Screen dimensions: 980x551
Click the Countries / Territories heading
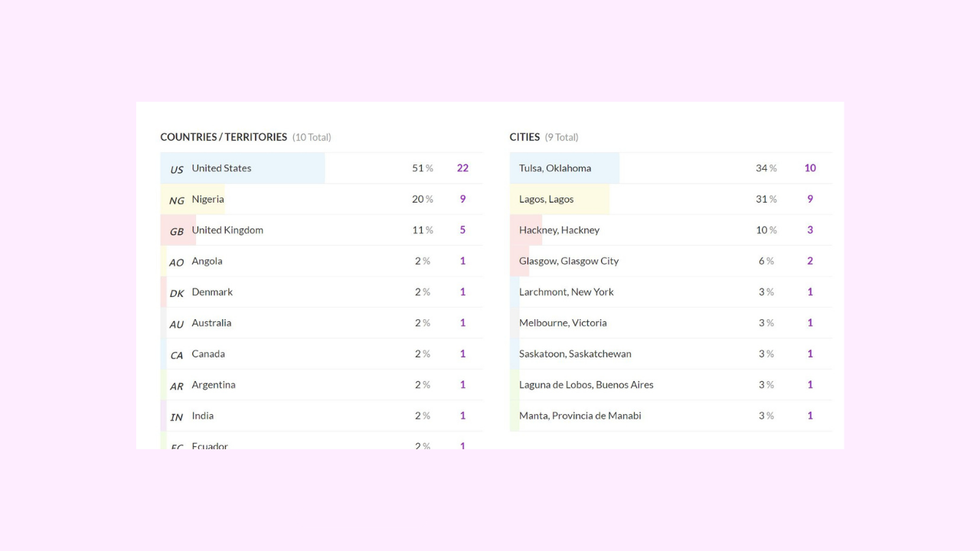click(224, 137)
